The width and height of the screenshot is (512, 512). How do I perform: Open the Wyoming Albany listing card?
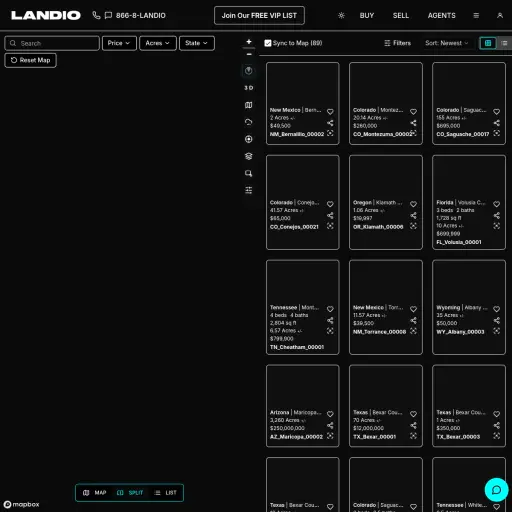coord(469,307)
